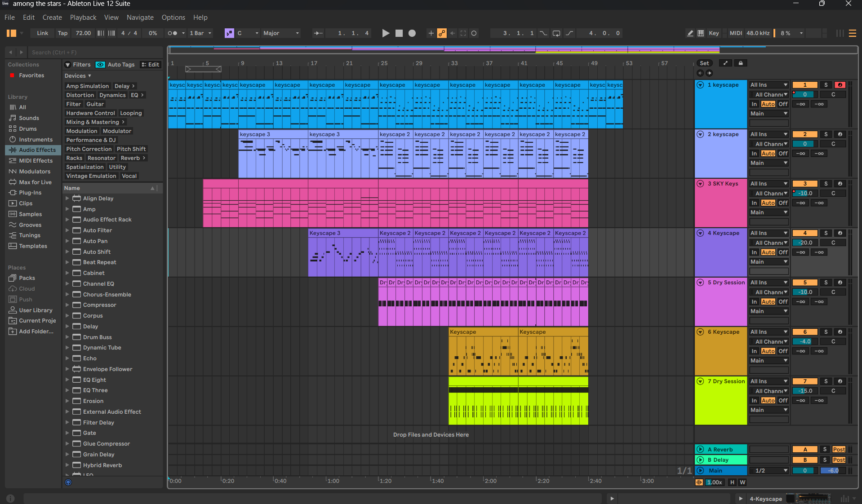Image resolution: width=862 pixels, height=504 pixels.
Task: Click the Stop transport button
Action: point(399,33)
